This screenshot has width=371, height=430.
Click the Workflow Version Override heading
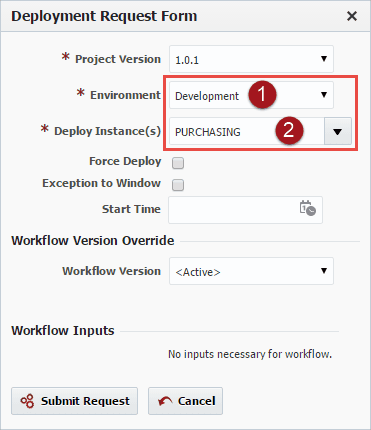[x=93, y=241]
